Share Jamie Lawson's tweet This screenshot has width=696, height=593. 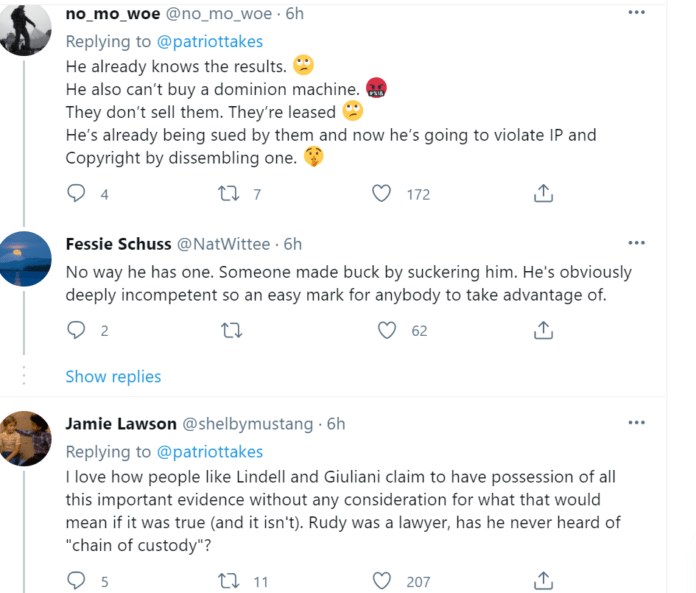543,581
